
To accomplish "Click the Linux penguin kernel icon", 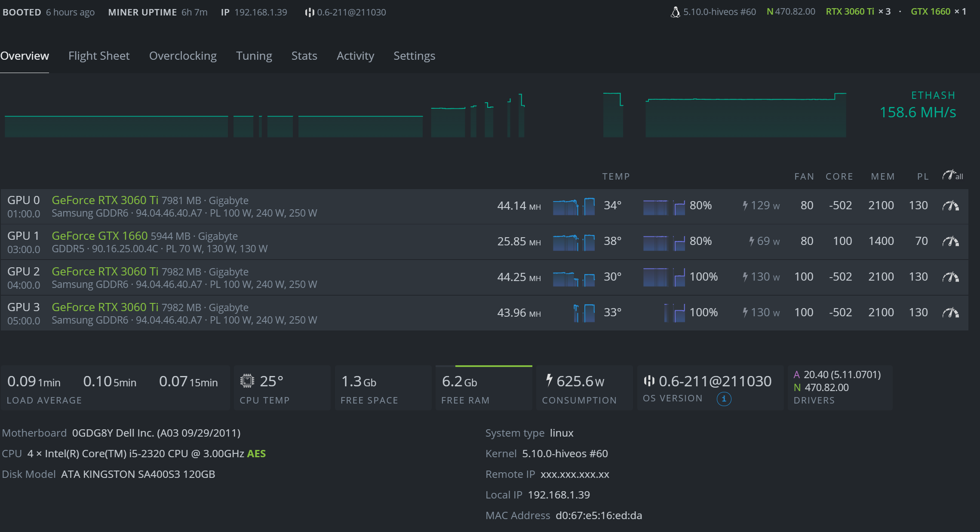I will pyautogui.click(x=675, y=12).
